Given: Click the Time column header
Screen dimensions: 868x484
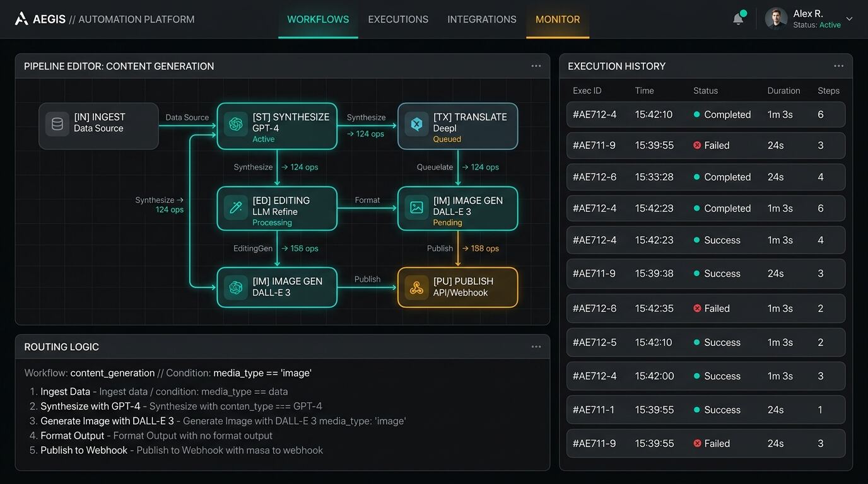Looking at the screenshot, I should tap(644, 91).
